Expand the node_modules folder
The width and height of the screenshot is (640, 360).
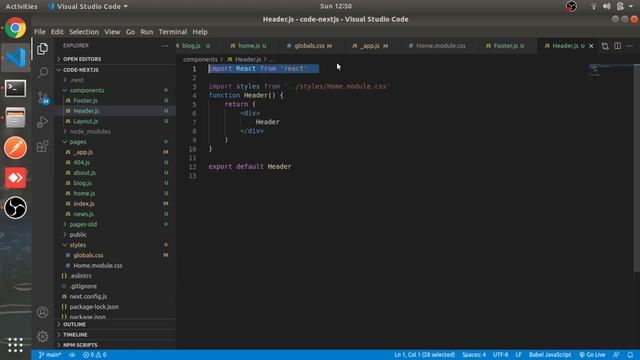116,131
